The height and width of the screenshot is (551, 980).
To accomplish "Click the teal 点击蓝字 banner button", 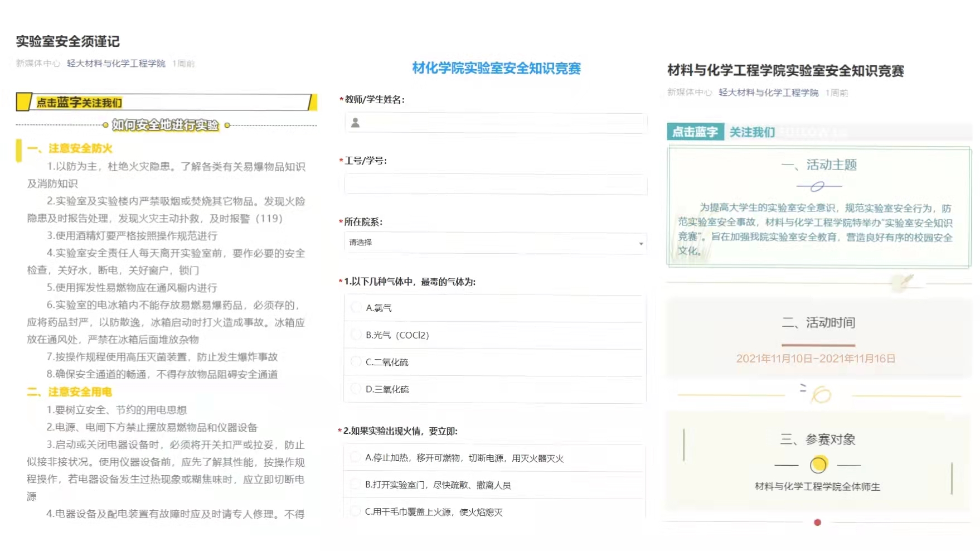I will coord(695,132).
